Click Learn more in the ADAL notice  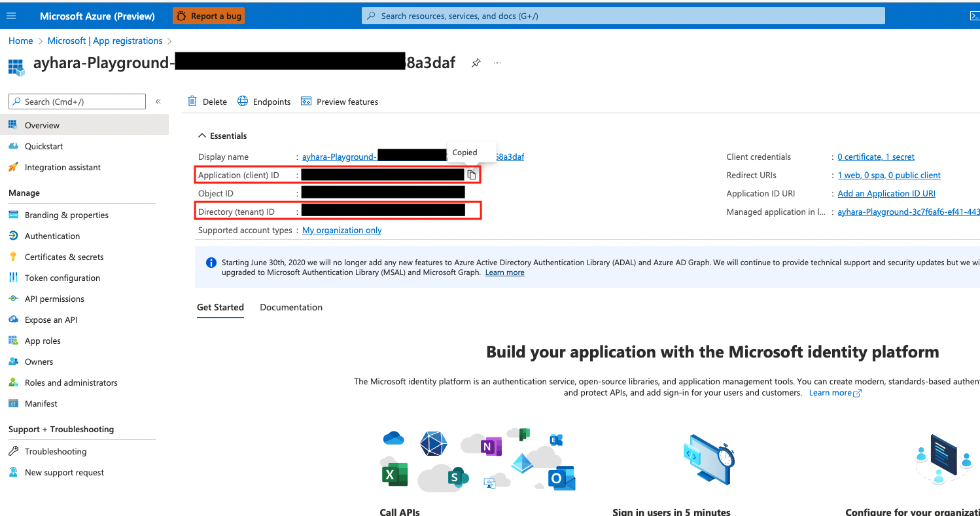[x=504, y=272]
